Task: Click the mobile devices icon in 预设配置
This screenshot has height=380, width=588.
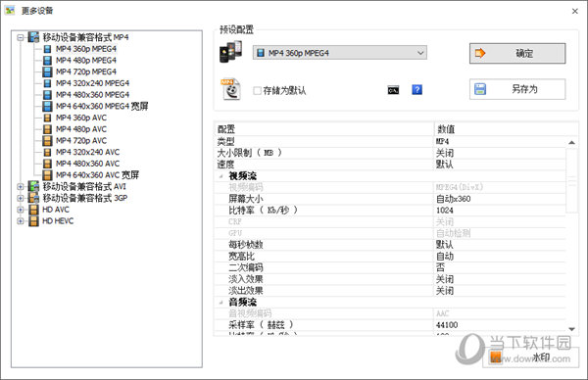Action: [230, 52]
